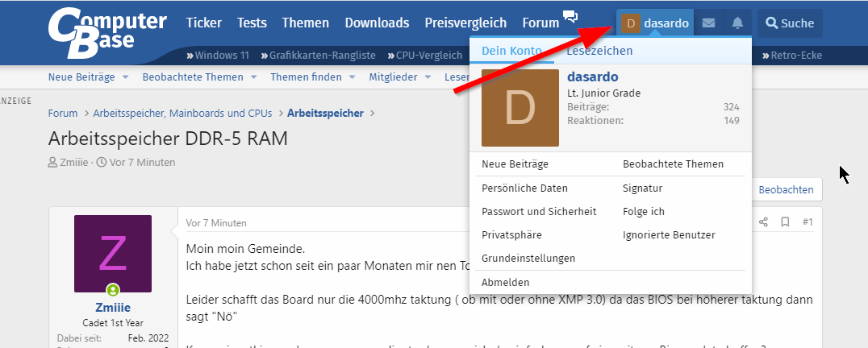This screenshot has width=868, height=348.
Task: Open post timestamp Vor 7 Minuten in post header
Action: tap(216, 223)
